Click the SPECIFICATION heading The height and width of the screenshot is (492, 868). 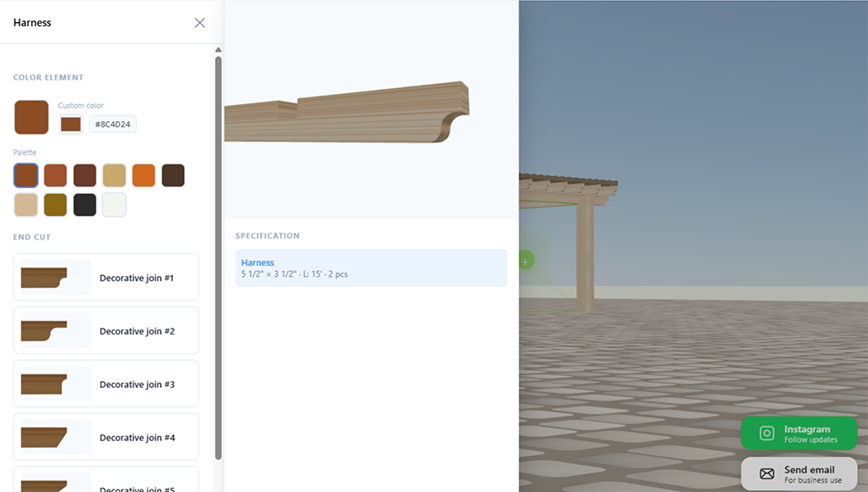click(x=267, y=235)
